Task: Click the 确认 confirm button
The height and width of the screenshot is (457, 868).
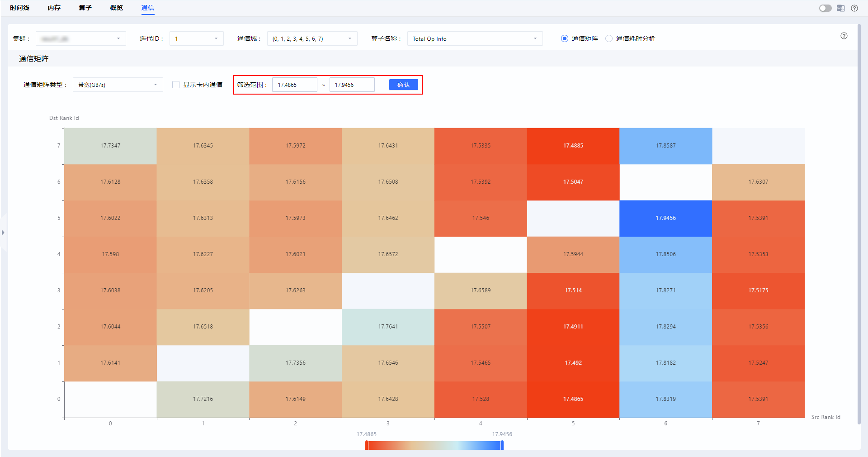Action: 403,85
